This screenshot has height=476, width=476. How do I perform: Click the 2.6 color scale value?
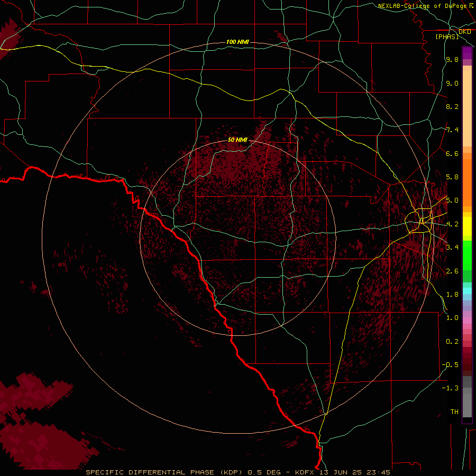click(x=452, y=271)
